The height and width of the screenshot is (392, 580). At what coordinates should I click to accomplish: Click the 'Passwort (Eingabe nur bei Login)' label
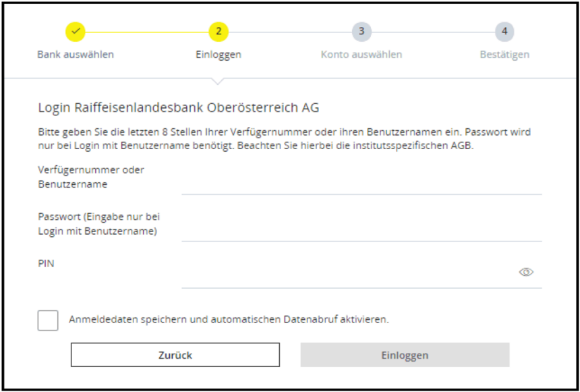point(98,224)
